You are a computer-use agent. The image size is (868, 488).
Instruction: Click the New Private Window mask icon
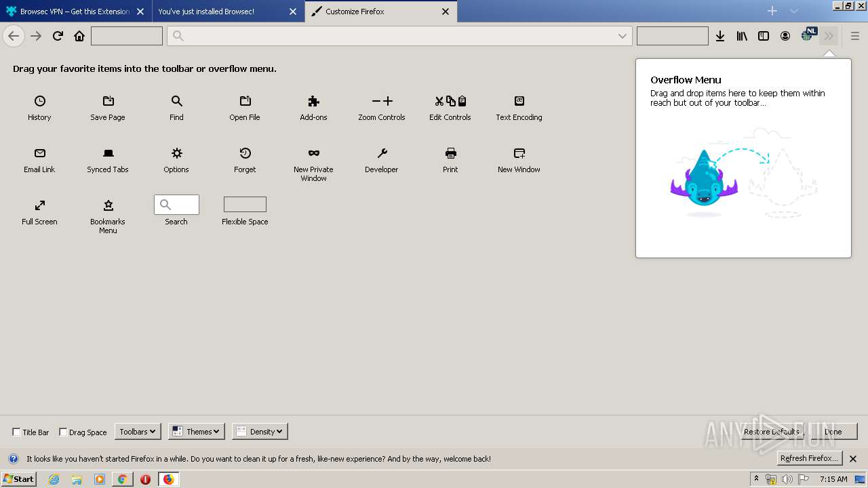pos(314,153)
